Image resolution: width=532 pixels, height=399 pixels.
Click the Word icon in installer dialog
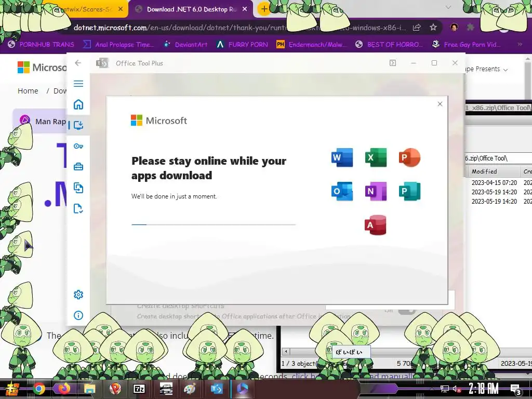click(x=342, y=157)
